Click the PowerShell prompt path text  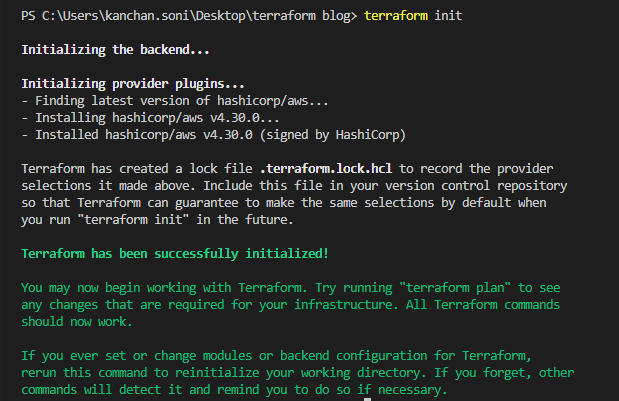click(189, 16)
